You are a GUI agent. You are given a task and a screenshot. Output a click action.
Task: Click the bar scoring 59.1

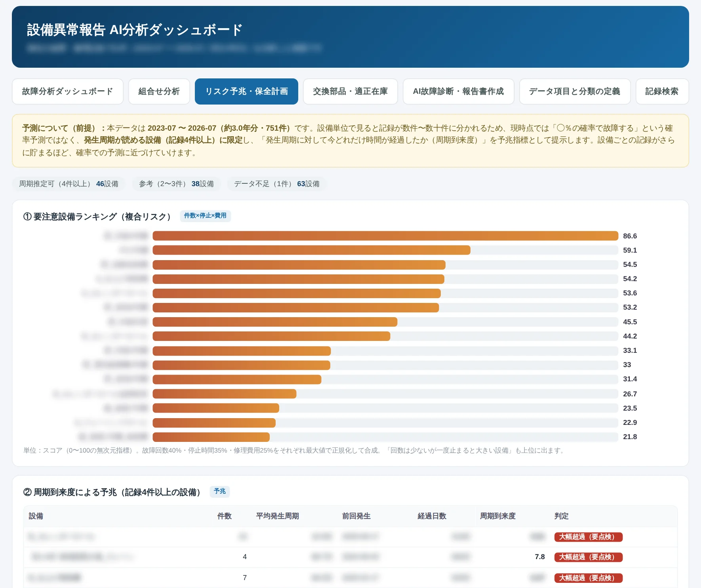tap(312, 250)
